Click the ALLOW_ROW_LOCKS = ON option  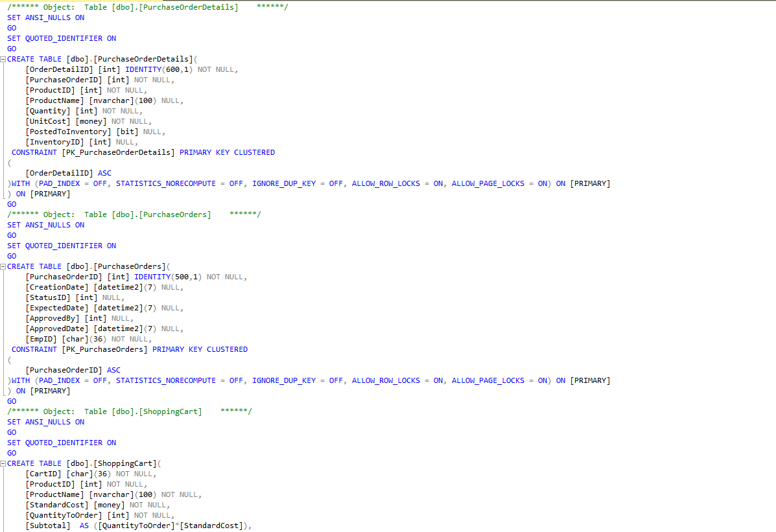pyautogui.click(x=385, y=183)
